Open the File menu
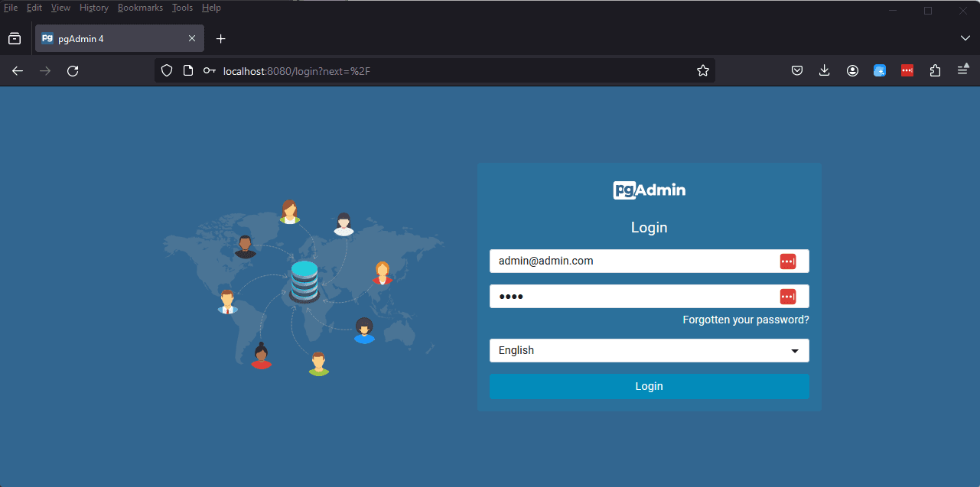The height and width of the screenshot is (487, 980). tap(11, 8)
